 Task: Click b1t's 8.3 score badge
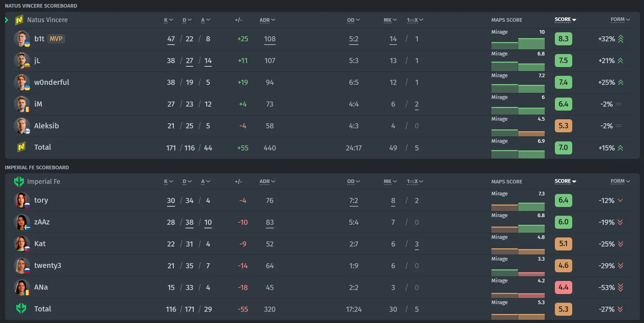coord(563,39)
